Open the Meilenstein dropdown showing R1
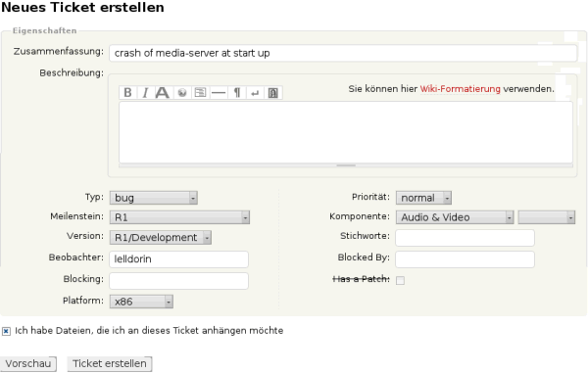Viewport: 588px width, 374px height. [179, 217]
